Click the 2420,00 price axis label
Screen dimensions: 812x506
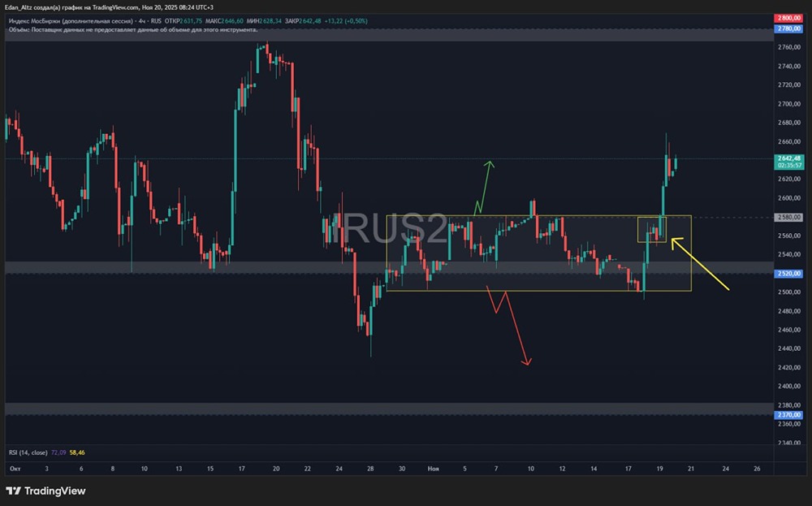789,368
